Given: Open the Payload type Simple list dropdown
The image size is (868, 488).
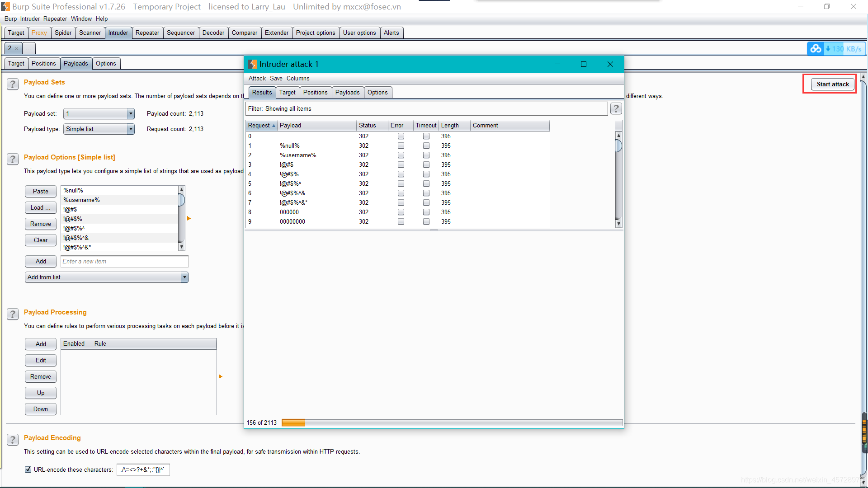Looking at the screenshot, I should click(99, 129).
